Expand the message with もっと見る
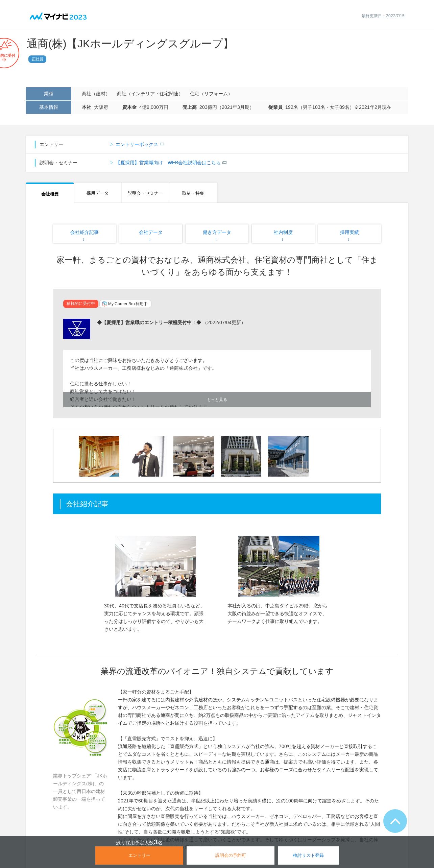Viewport: 434px width, 868px height. click(x=217, y=400)
